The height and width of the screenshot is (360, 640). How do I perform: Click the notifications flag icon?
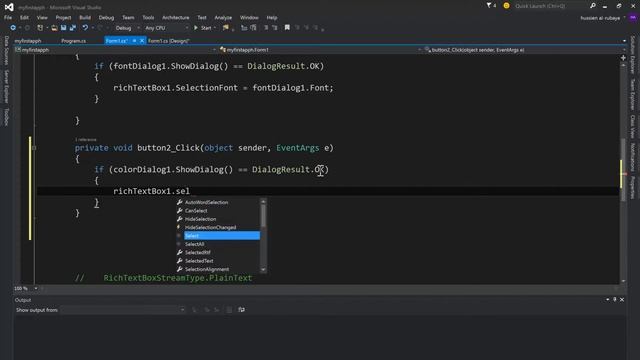(491, 6)
